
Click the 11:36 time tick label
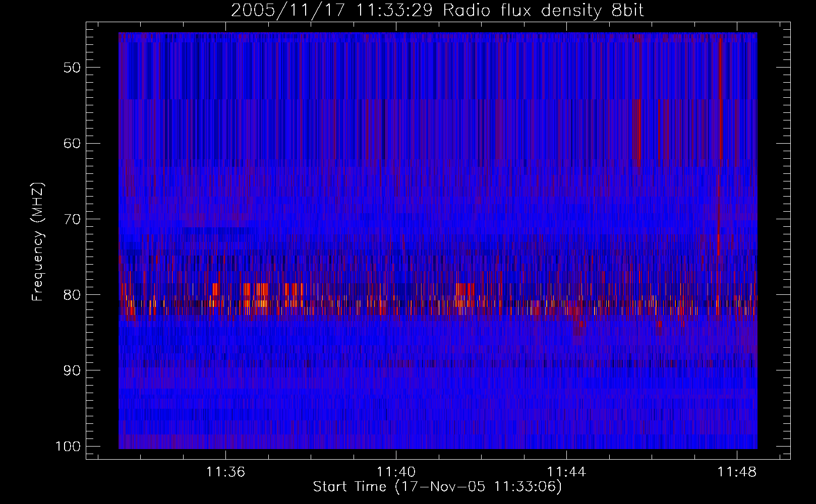pyautogui.click(x=225, y=472)
